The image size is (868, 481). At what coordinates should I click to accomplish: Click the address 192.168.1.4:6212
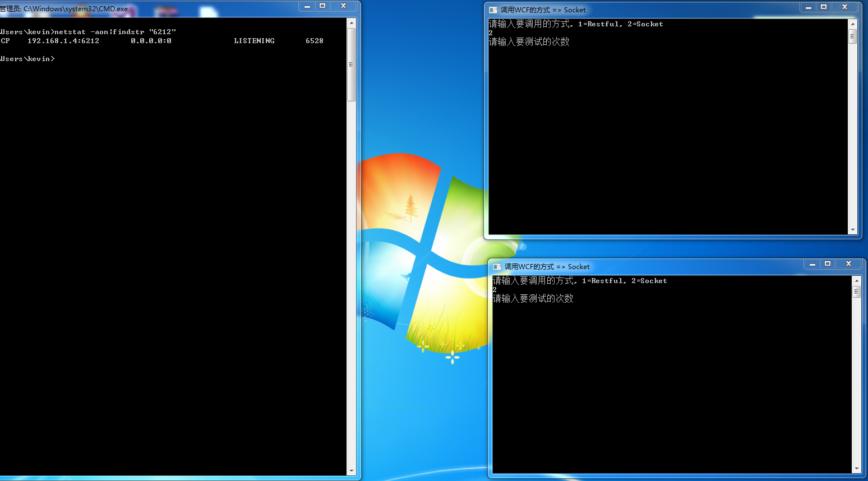(x=63, y=41)
